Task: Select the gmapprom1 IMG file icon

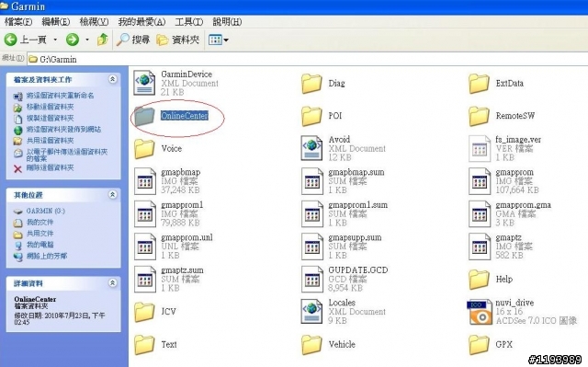Action: point(145,214)
